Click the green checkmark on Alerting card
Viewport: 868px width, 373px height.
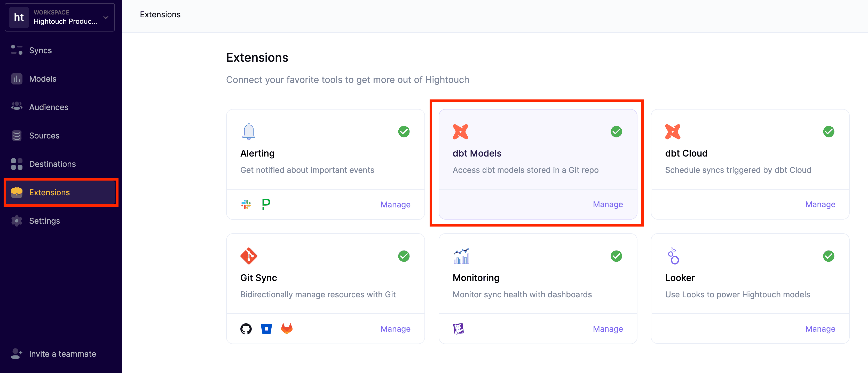(x=404, y=131)
